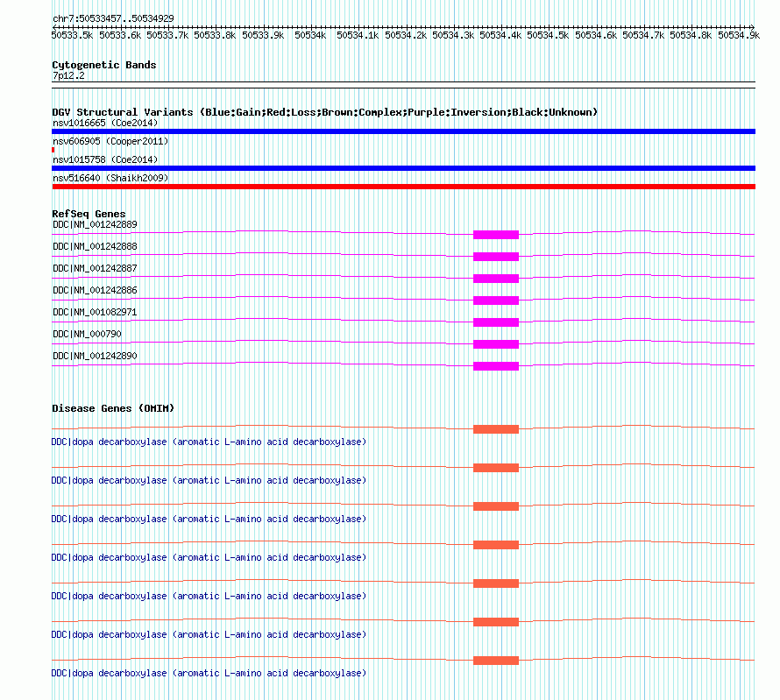Click the 50534k ruler tick label
This screenshot has width=780, height=700.
point(310,35)
